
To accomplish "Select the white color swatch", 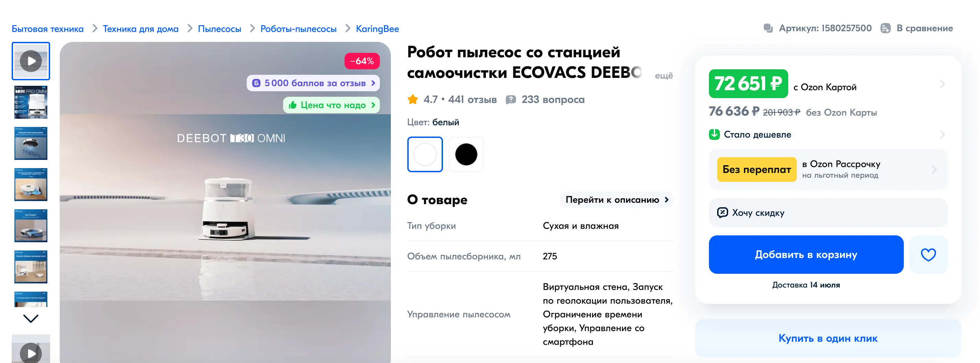I will click(425, 154).
